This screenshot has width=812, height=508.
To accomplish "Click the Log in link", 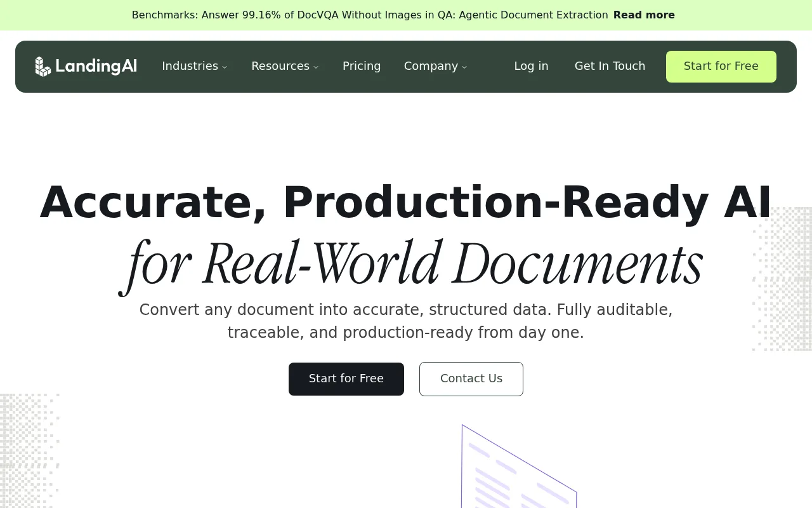I will 531,66.
